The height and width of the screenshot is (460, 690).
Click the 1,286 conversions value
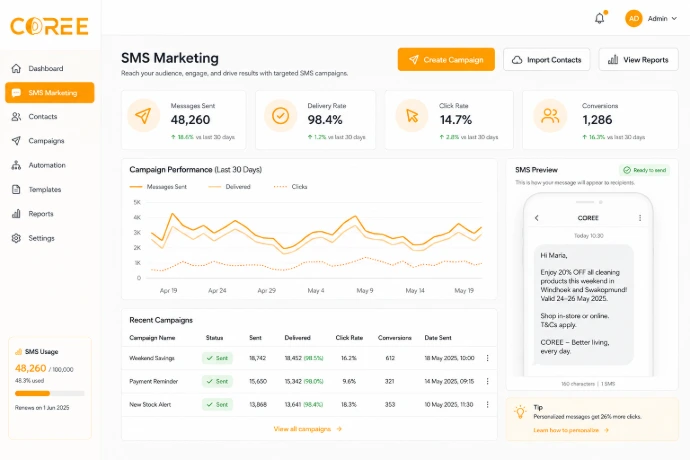tap(597, 120)
